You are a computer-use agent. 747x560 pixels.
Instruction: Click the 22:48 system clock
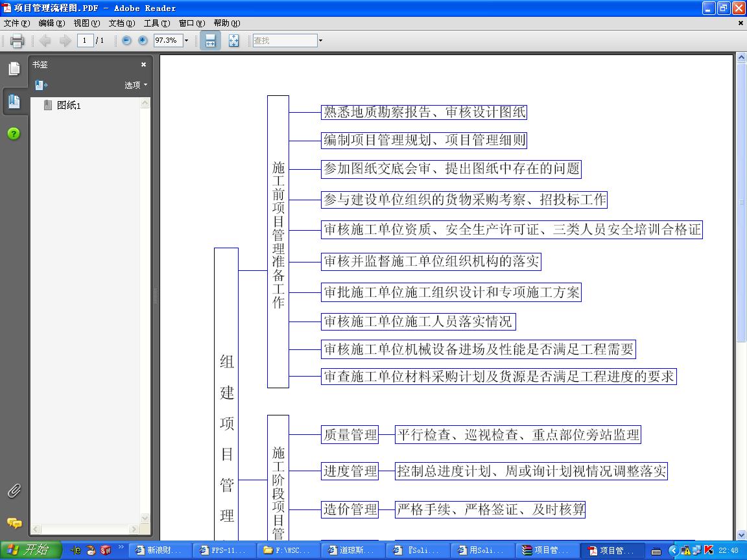pos(729,550)
